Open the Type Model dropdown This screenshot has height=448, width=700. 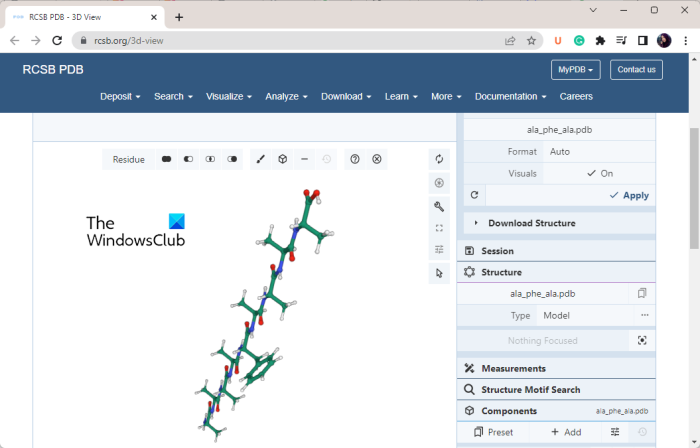(585, 315)
